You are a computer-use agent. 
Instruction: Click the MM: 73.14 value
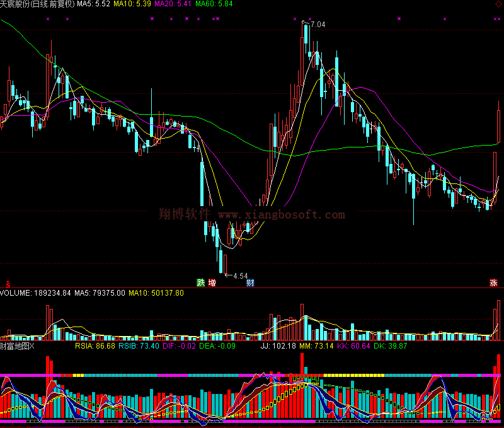[x=316, y=346]
